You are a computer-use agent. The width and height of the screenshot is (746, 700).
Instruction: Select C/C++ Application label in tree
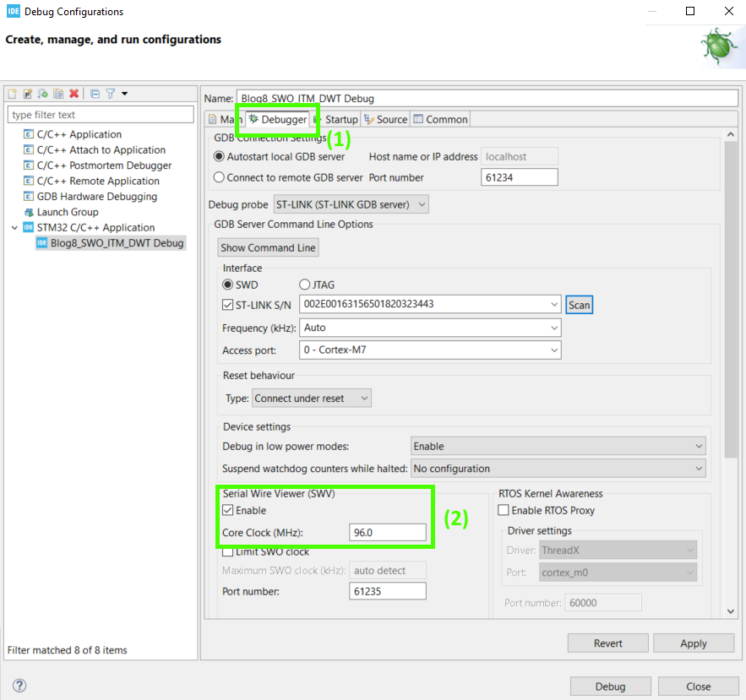click(x=79, y=134)
